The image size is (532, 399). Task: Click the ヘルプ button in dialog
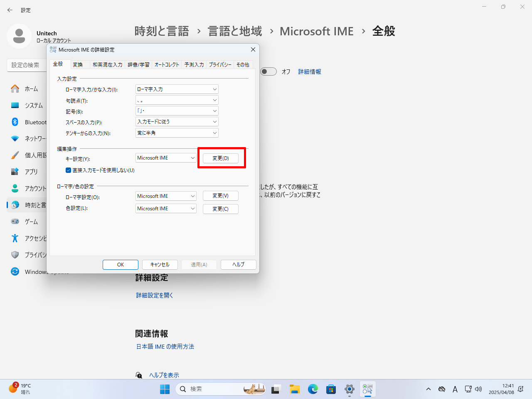(x=239, y=265)
